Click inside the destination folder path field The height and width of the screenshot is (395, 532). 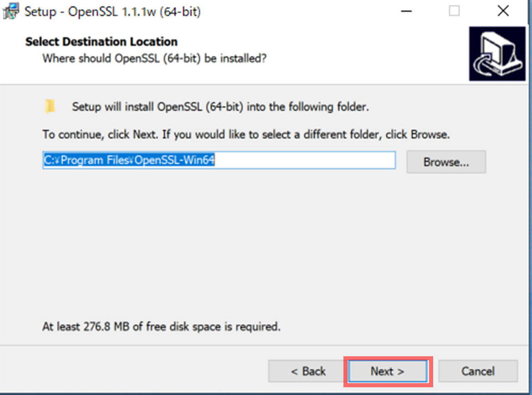click(219, 160)
